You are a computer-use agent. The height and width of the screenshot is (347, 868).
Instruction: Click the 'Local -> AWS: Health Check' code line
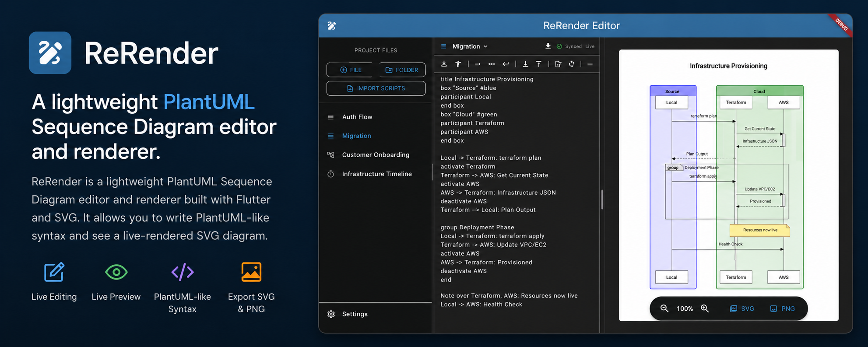tap(481, 305)
